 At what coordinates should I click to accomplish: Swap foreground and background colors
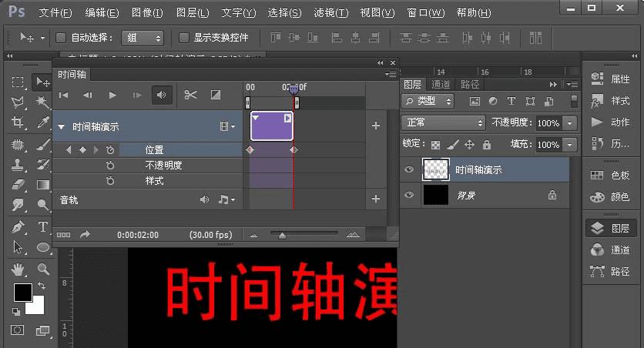[x=42, y=285]
